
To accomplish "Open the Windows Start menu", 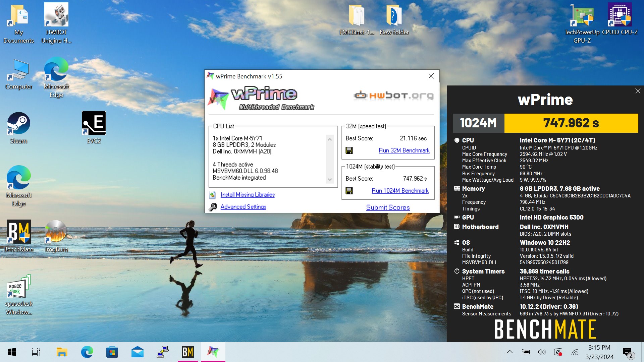I will tap(12, 352).
